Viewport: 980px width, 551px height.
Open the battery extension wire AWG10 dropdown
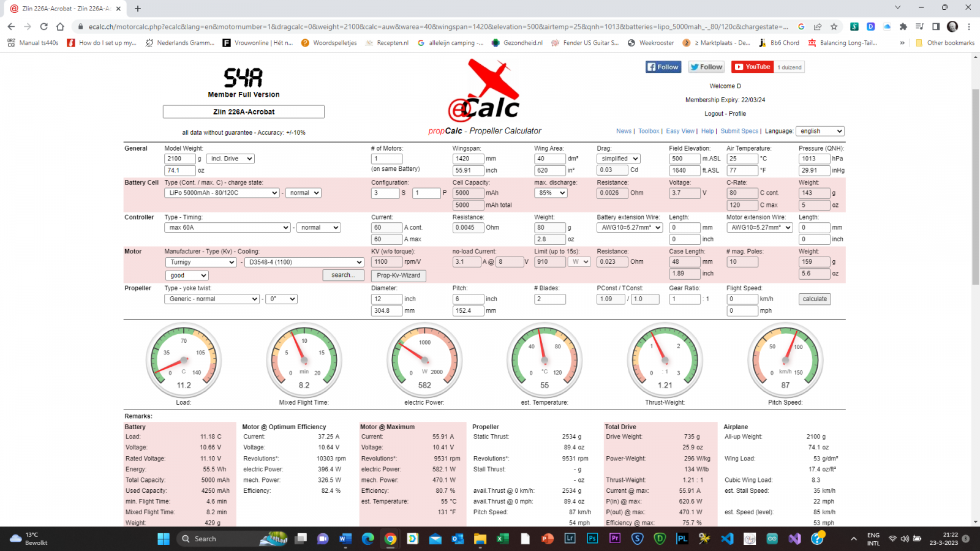pyautogui.click(x=630, y=228)
